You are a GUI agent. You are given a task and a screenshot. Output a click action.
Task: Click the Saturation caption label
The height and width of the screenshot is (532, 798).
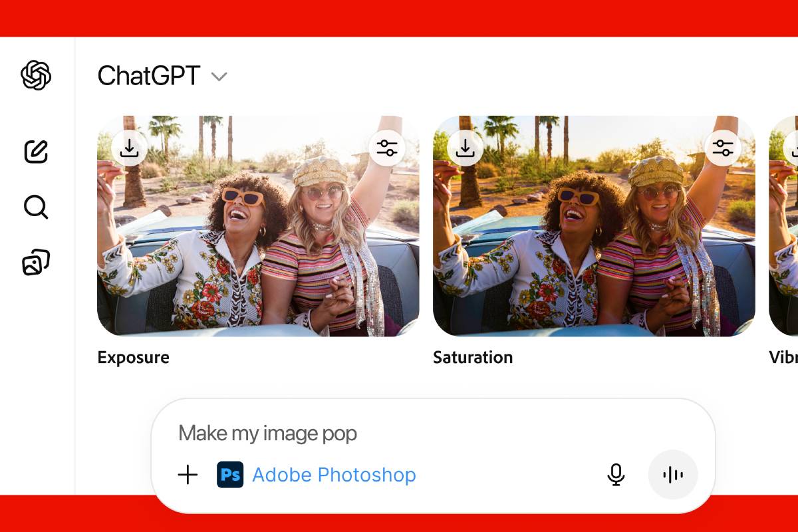point(473,358)
